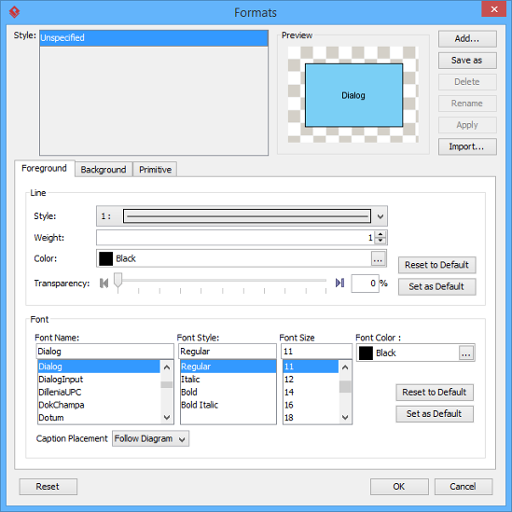The height and width of the screenshot is (512, 512).
Task: Click the transparency slider handle
Action: click(118, 280)
